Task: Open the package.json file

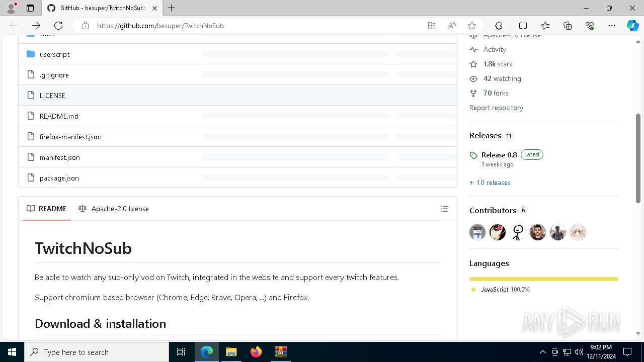Action: click(59, 178)
